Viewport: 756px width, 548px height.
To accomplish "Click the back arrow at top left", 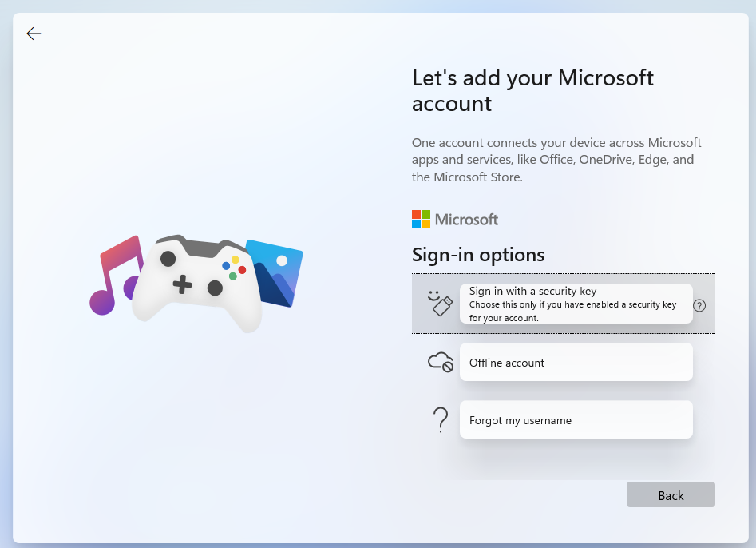I will (x=34, y=34).
